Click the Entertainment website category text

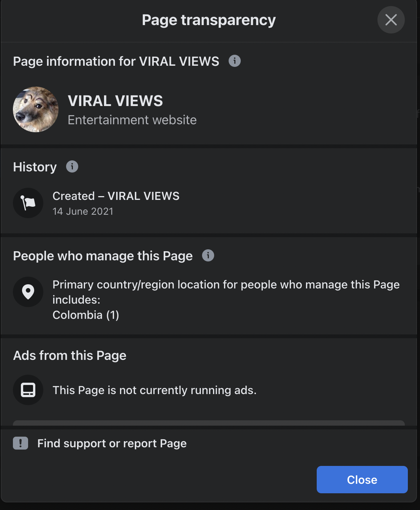point(132,120)
